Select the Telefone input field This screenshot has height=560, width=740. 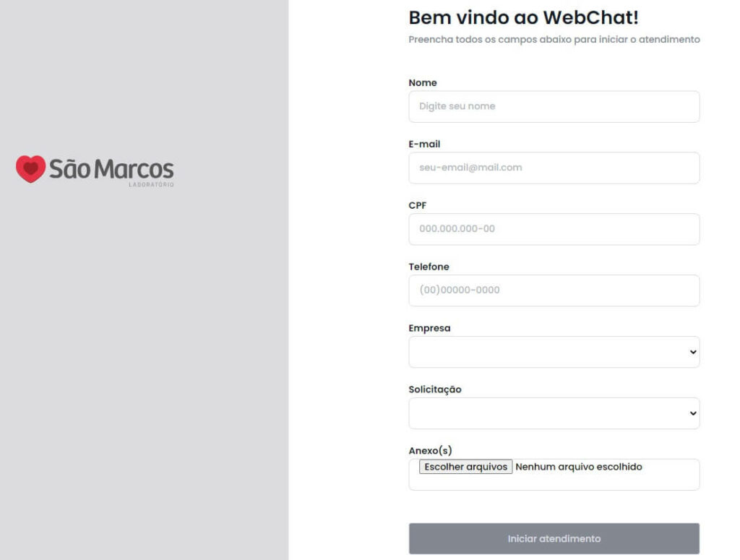554,290
